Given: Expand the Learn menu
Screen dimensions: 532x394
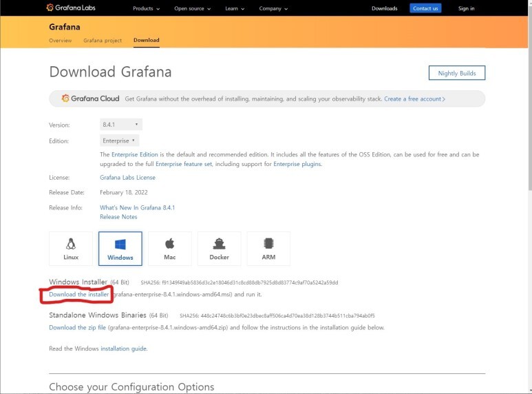Looking at the screenshot, I should (x=235, y=8).
